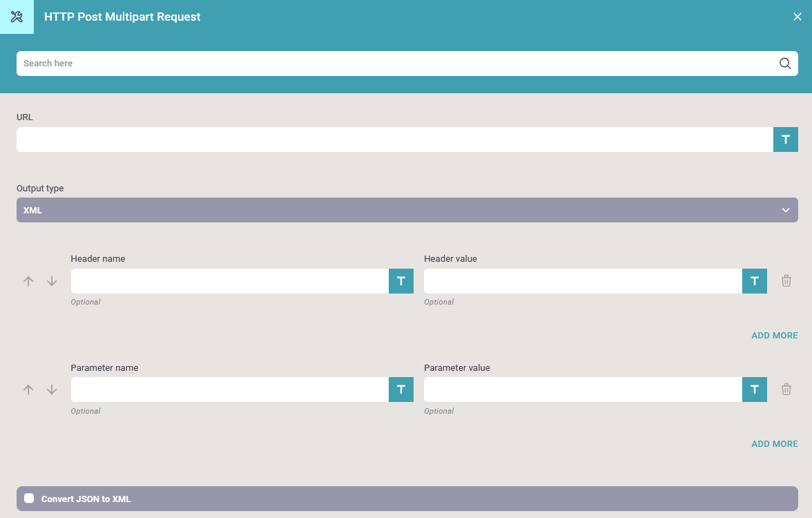This screenshot has height=518, width=812.
Task: Enable the Convert JSON to XML checkbox
Action: (29, 498)
